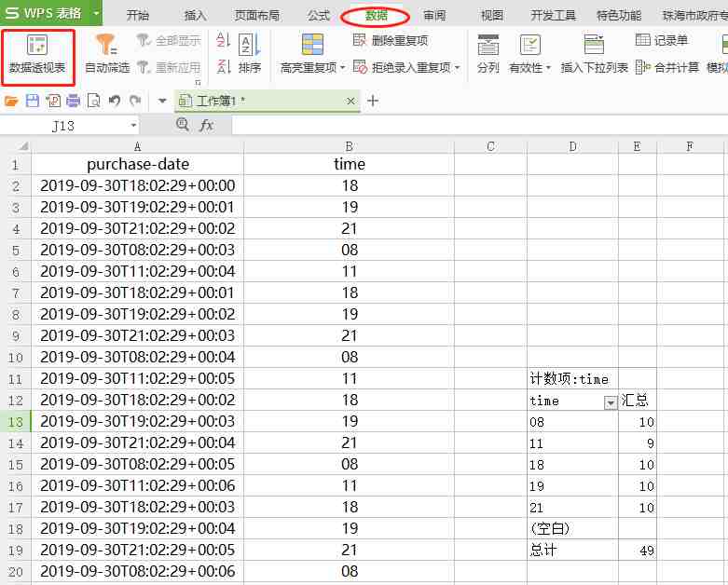The image size is (728, 585).
Task: Click the save icon in quick toolbar
Action: coord(32,101)
